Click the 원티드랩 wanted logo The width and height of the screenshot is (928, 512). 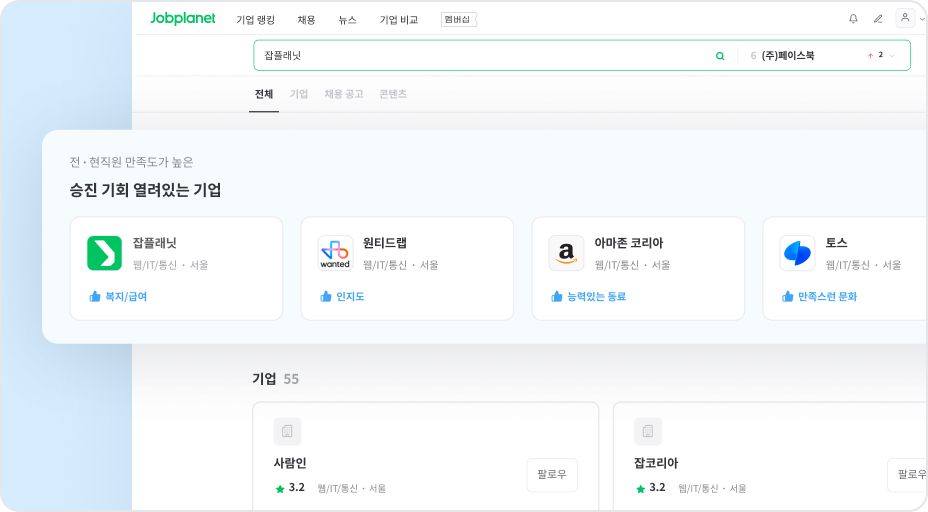(335, 253)
